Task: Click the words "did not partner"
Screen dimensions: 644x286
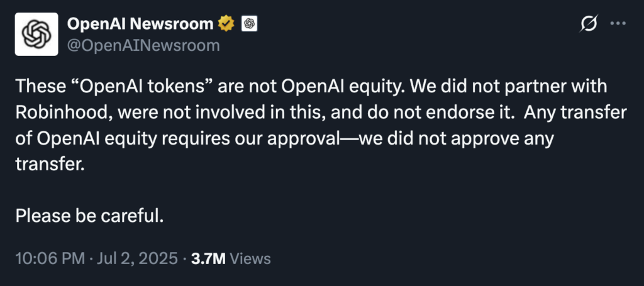Action: [513, 86]
